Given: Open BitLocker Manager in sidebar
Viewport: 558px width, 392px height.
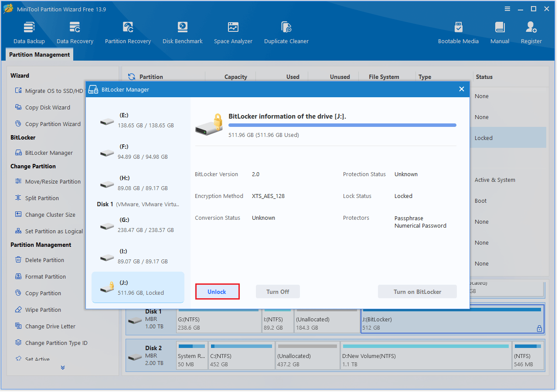Looking at the screenshot, I should (x=44, y=153).
